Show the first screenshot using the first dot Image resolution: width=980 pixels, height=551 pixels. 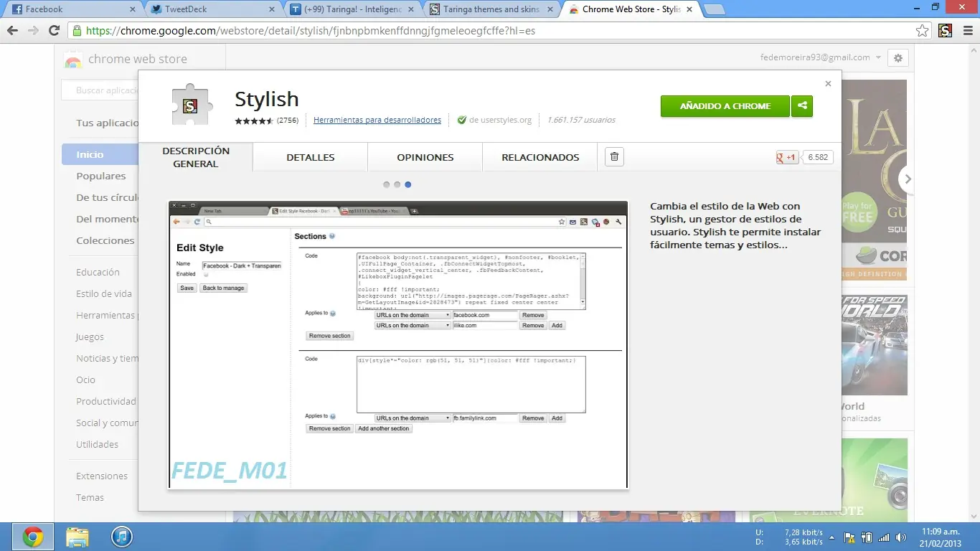click(387, 184)
